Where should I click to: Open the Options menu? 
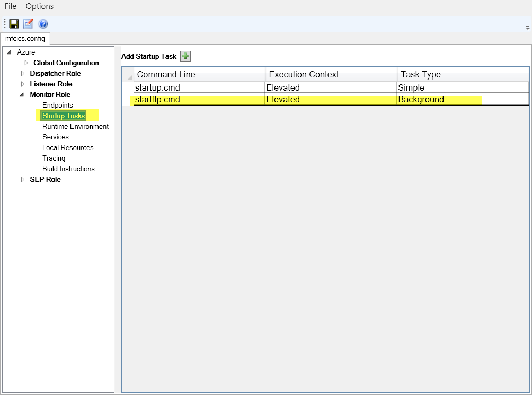pyautogui.click(x=39, y=6)
